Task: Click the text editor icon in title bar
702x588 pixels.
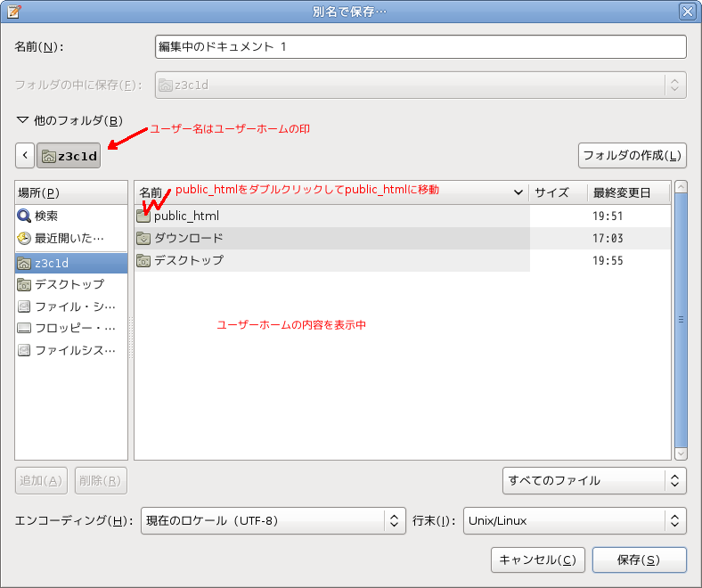Action: point(13,12)
